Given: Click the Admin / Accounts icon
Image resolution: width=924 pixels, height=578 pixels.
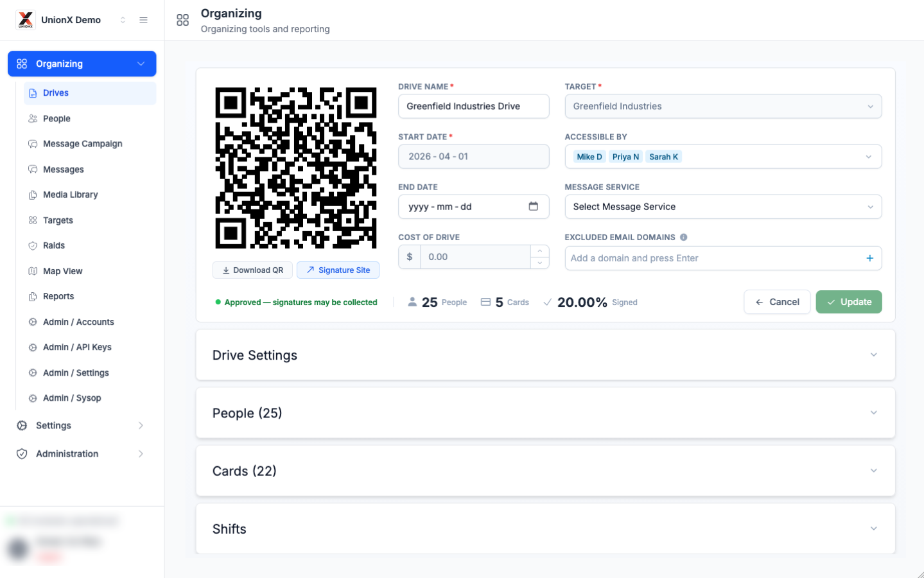Looking at the screenshot, I should (x=33, y=322).
